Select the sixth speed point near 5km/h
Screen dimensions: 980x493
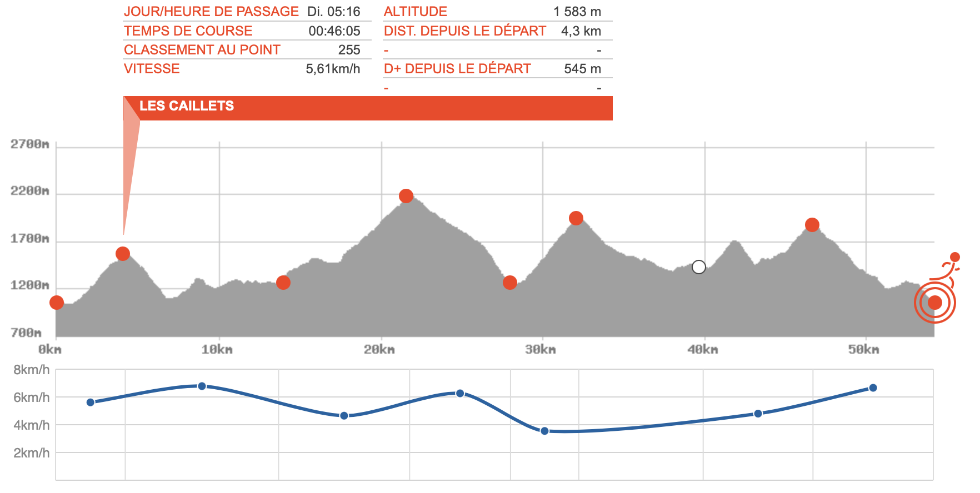[758, 414]
